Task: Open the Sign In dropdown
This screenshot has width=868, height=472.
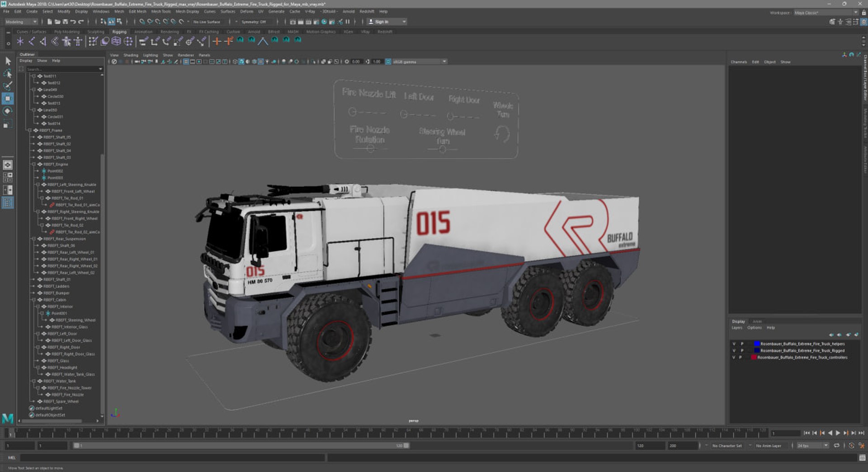Action: pyautogui.click(x=387, y=22)
